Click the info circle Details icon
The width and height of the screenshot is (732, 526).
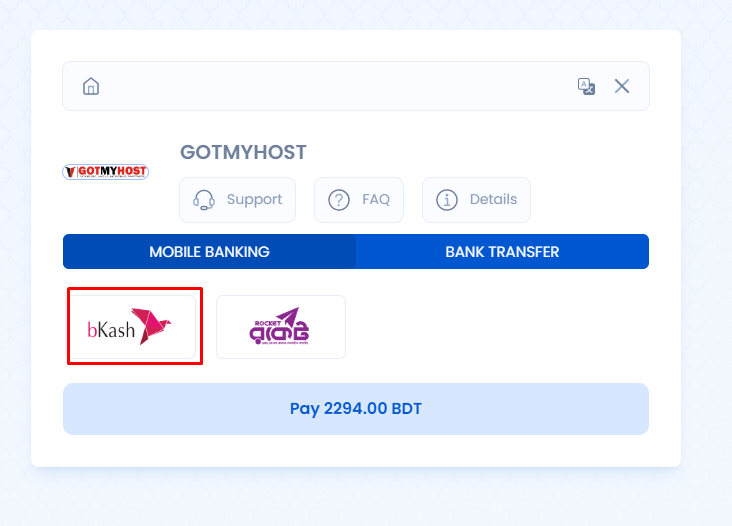(447, 200)
